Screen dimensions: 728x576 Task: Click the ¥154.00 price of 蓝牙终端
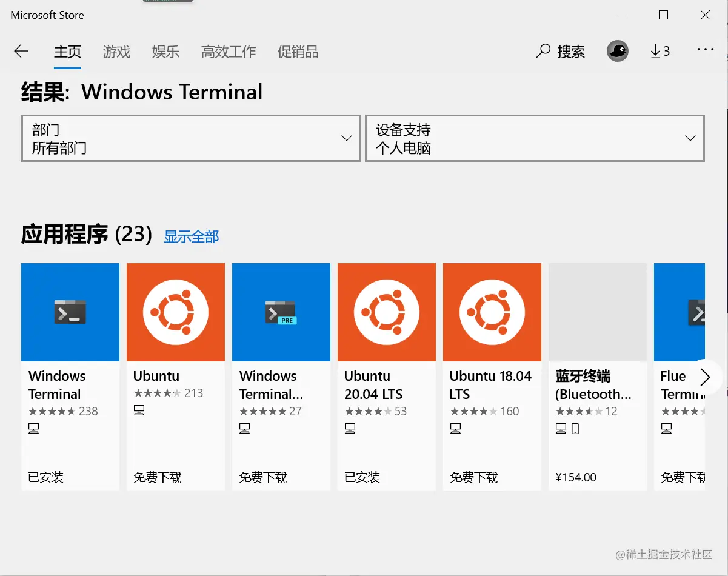click(x=576, y=477)
